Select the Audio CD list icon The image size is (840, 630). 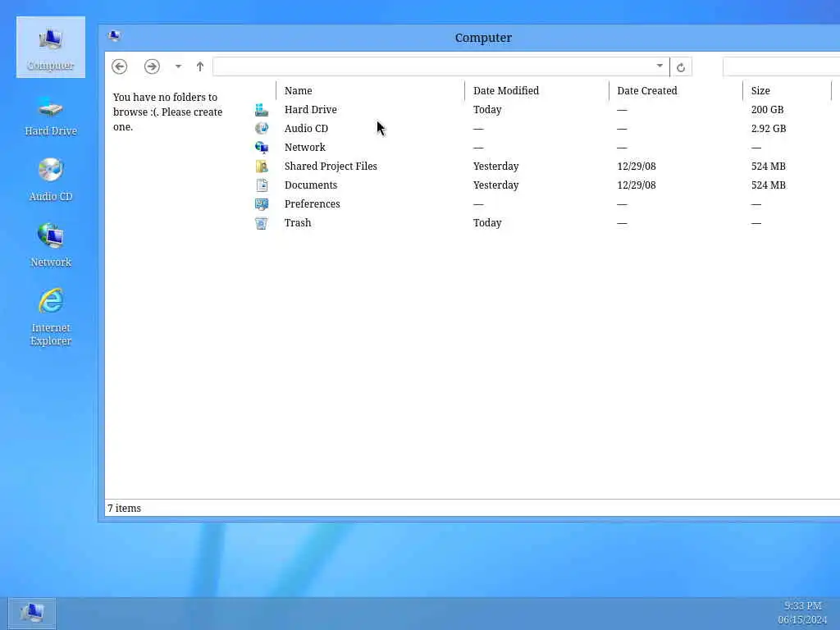tap(262, 129)
